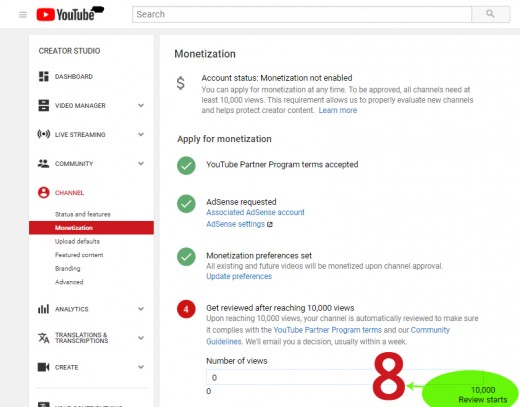Viewport: 520px width, 407px height.
Task: Click the search magnifier button
Action: [490, 14]
